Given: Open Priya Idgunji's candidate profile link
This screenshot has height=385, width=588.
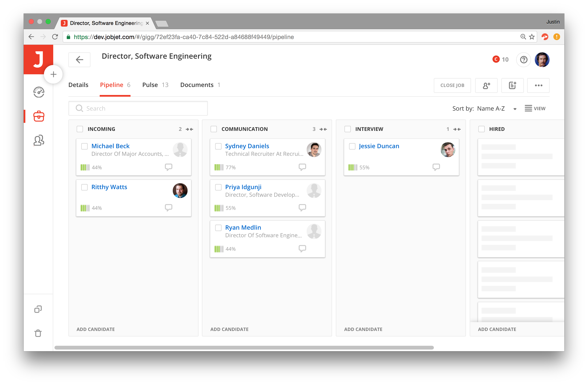Looking at the screenshot, I should tap(243, 187).
